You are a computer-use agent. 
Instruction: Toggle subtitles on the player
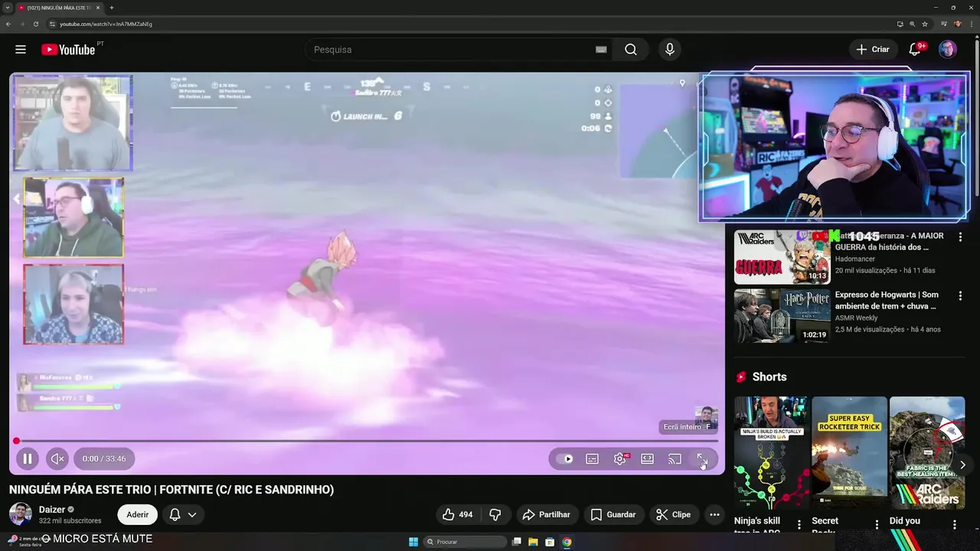(593, 459)
